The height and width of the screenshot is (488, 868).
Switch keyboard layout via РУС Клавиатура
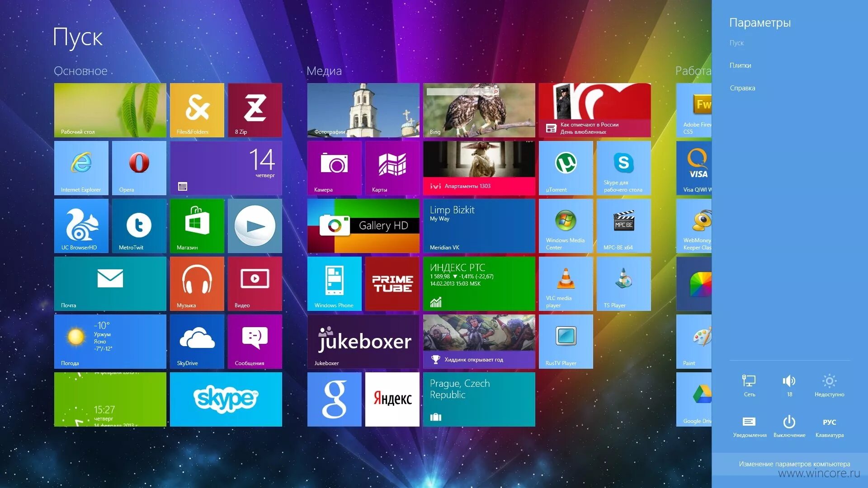[x=829, y=427]
